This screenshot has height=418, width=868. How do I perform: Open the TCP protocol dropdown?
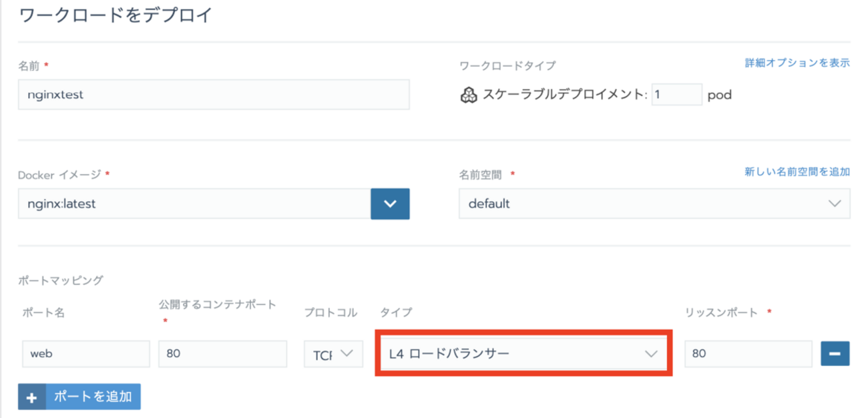[333, 355]
